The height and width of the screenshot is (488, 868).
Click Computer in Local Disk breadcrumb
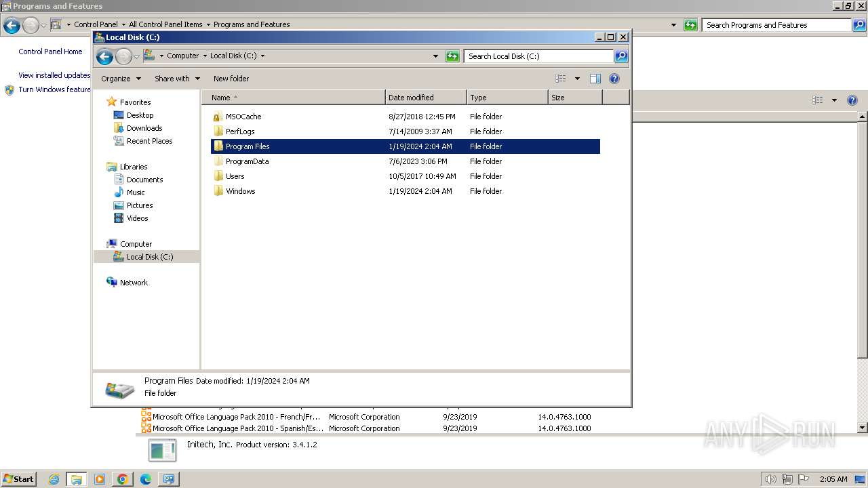click(x=183, y=56)
